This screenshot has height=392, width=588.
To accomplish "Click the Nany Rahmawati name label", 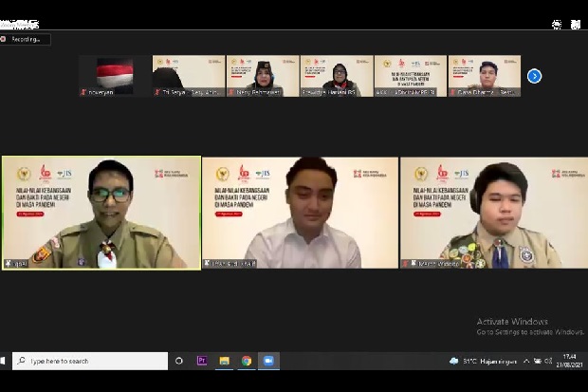I will (x=258, y=92).
